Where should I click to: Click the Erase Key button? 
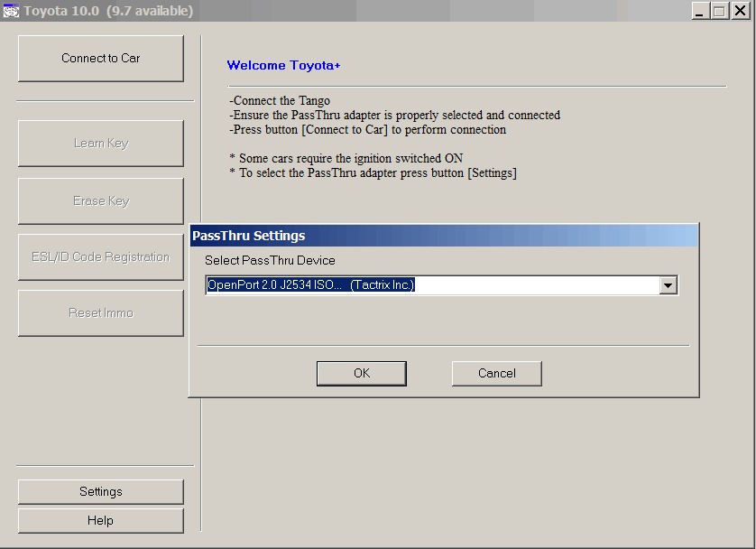pos(101,201)
